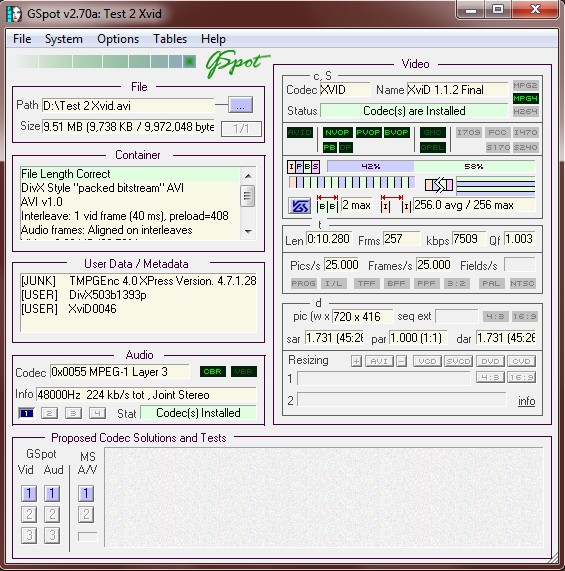
Task: Toggle GSpot Vid solution 2
Action: [29, 514]
